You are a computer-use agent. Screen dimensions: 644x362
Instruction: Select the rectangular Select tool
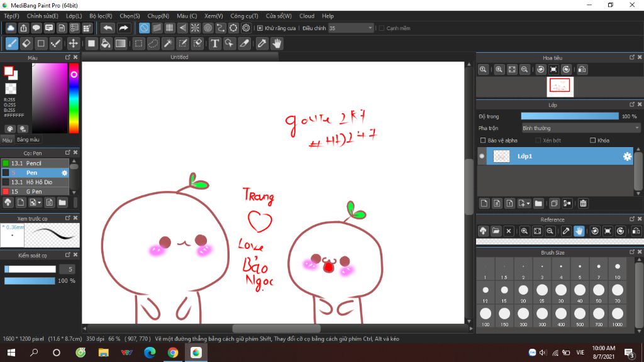(139, 43)
